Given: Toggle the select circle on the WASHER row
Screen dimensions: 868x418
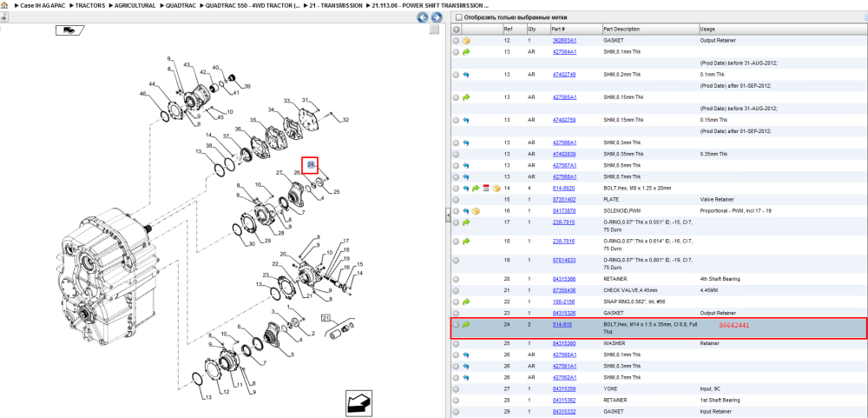Looking at the screenshot, I should click(457, 344).
